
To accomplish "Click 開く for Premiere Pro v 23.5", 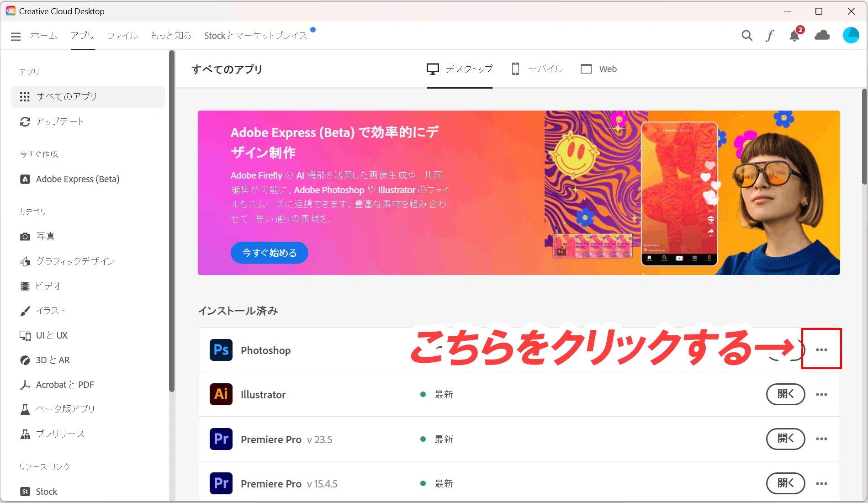I will coord(785,439).
